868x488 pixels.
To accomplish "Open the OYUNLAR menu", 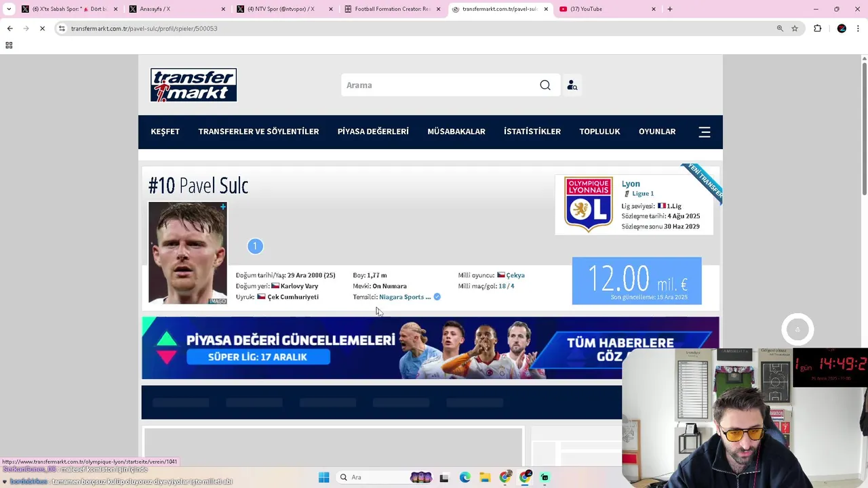I will coord(657,131).
